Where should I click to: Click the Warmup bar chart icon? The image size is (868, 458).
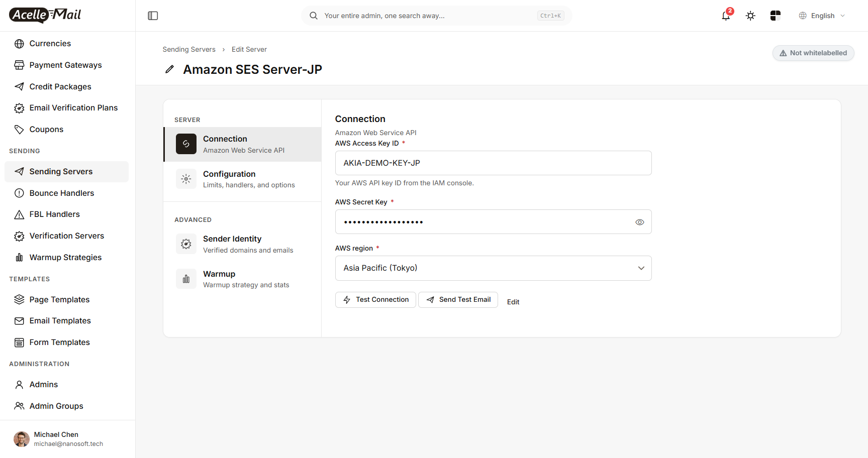coord(186,279)
